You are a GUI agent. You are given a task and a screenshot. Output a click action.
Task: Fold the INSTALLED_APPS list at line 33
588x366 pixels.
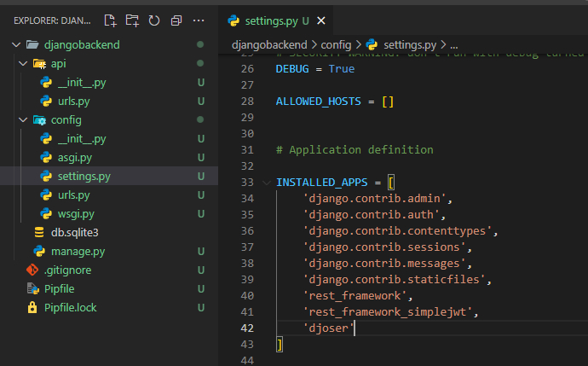(x=267, y=183)
